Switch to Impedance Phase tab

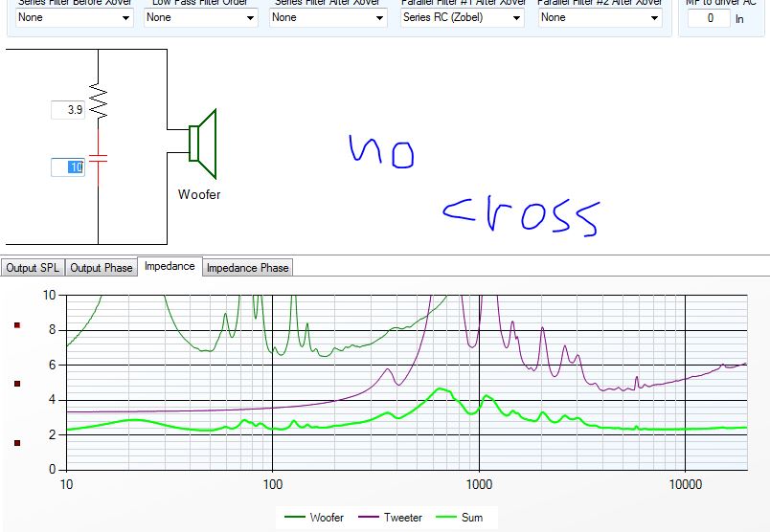[x=247, y=268]
